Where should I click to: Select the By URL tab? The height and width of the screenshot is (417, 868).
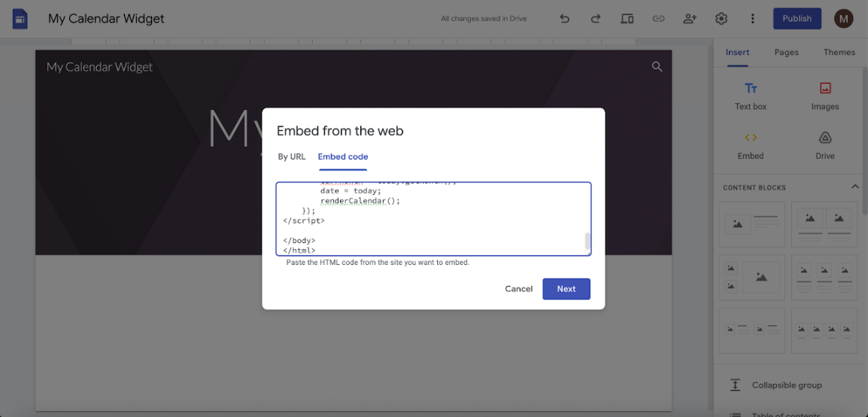(x=291, y=157)
